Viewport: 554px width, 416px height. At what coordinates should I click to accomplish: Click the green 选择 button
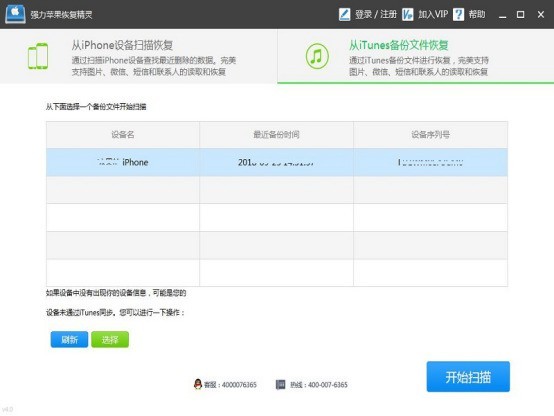[110, 340]
